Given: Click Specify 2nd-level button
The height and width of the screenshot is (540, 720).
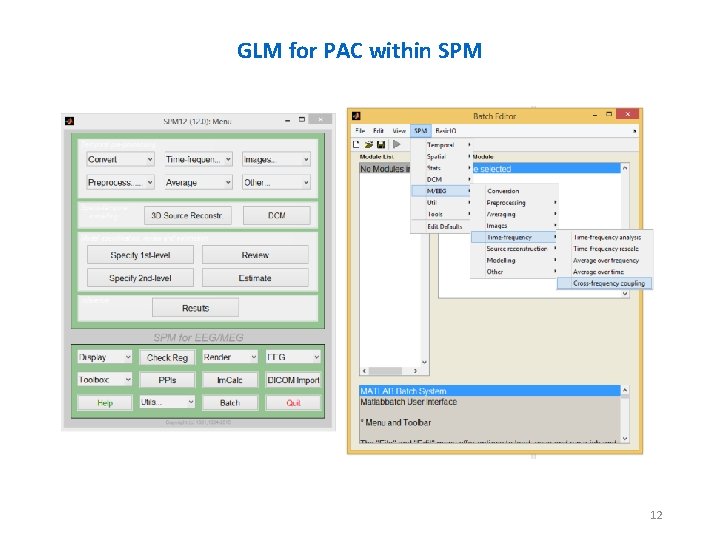Looking at the screenshot, I should (140, 278).
